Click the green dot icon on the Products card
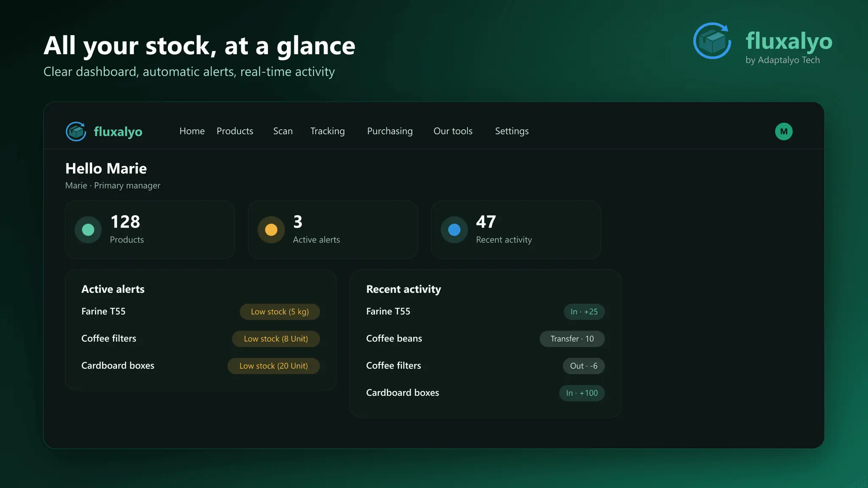Screen dimensions: 868x488 point(88,230)
